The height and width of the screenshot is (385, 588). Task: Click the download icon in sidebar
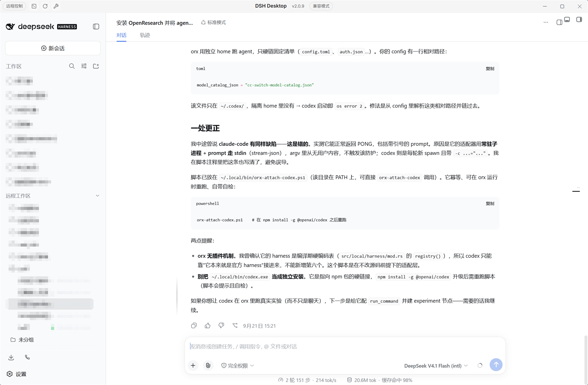pos(11,357)
